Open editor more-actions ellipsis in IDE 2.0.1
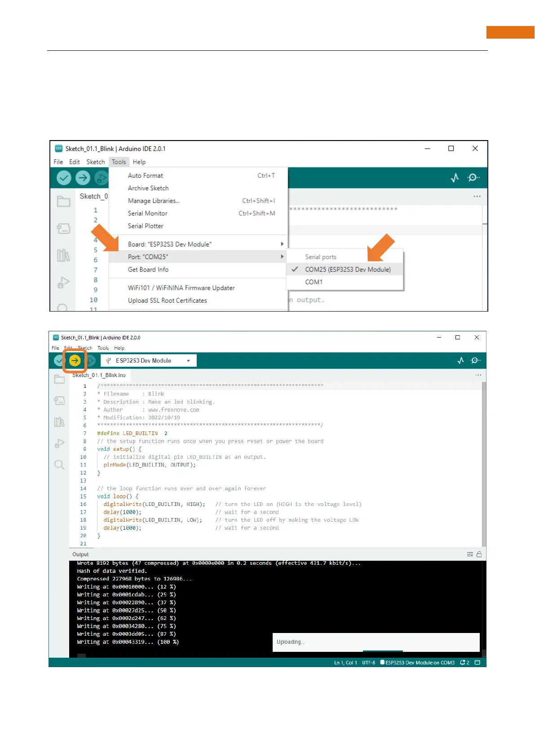The height and width of the screenshot is (756, 535). (x=477, y=196)
